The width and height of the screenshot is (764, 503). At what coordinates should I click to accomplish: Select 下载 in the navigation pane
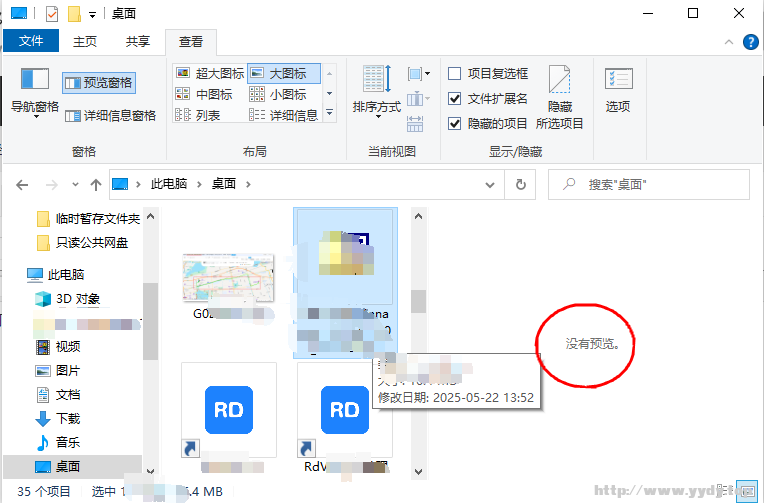click(x=58, y=419)
